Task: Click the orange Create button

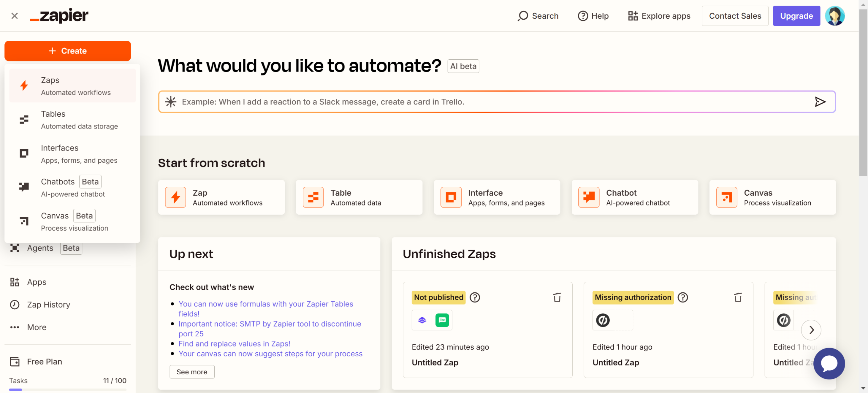Action: coord(68,51)
